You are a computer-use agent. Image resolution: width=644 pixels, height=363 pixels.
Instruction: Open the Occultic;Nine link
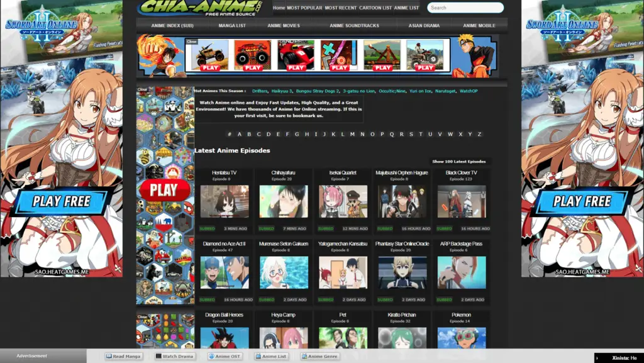(x=392, y=91)
